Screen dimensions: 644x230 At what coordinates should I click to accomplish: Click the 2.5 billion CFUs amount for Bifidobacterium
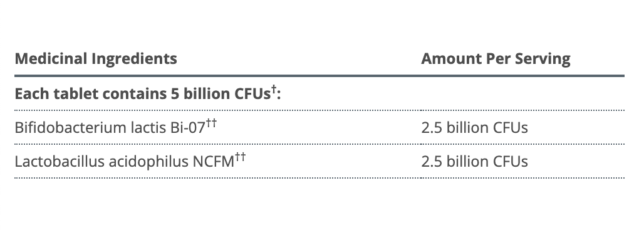coord(474,128)
